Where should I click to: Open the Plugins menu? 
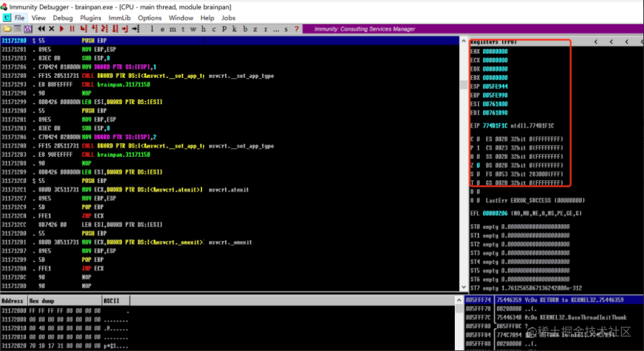[x=90, y=18]
